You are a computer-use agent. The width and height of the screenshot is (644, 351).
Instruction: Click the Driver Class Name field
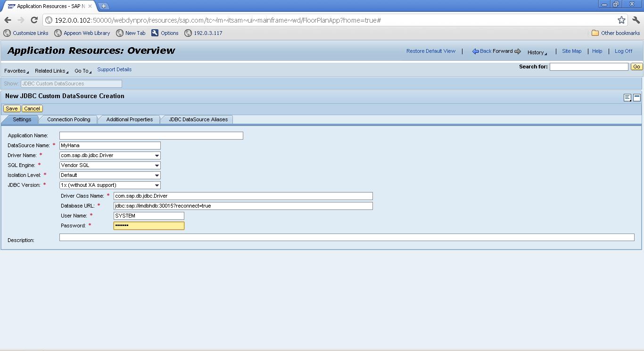click(243, 196)
